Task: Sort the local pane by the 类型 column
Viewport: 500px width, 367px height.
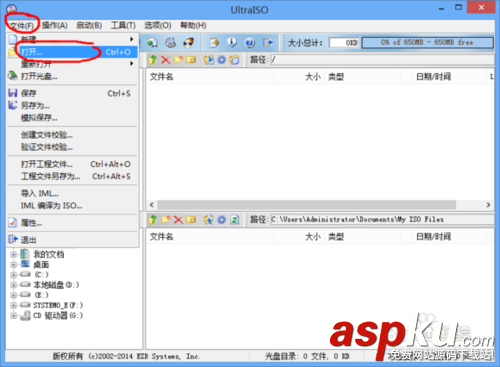Action: point(363,237)
